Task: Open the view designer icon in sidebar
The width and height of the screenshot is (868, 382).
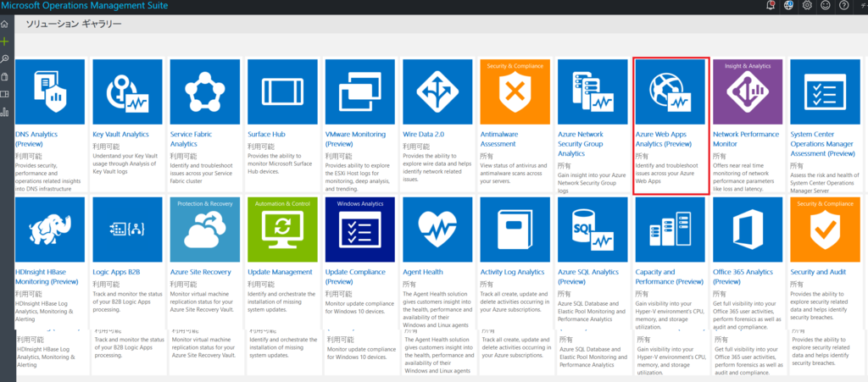Action: click(4, 94)
